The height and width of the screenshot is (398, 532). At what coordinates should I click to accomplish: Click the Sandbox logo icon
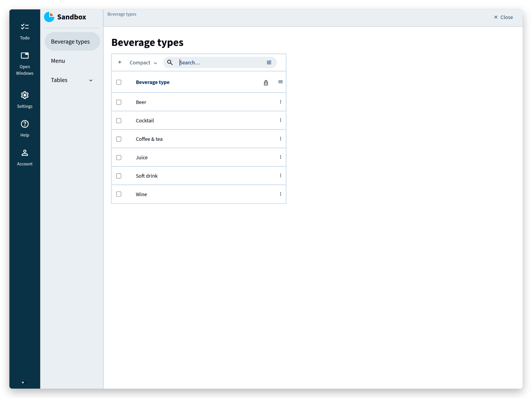pos(49,17)
